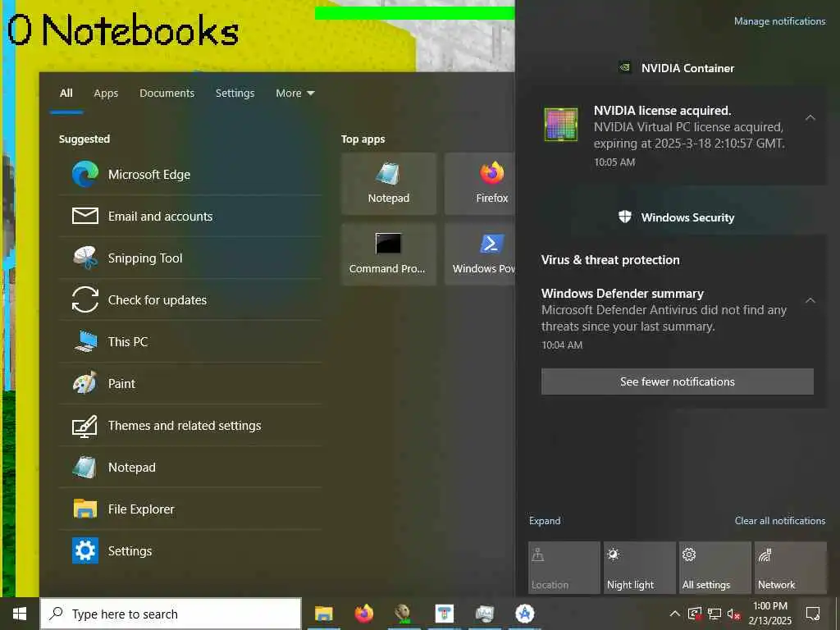Show hidden icons tray chevron
Screen dimensions: 840x630
tap(675, 614)
